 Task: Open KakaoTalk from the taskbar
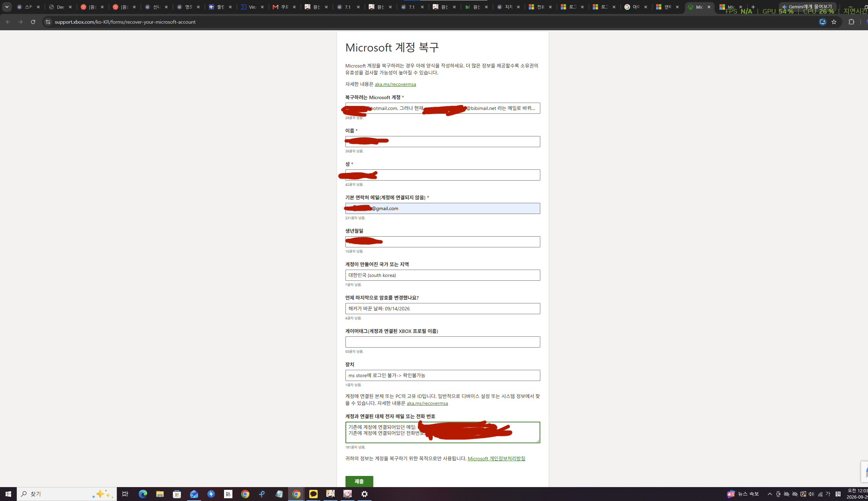point(313,494)
